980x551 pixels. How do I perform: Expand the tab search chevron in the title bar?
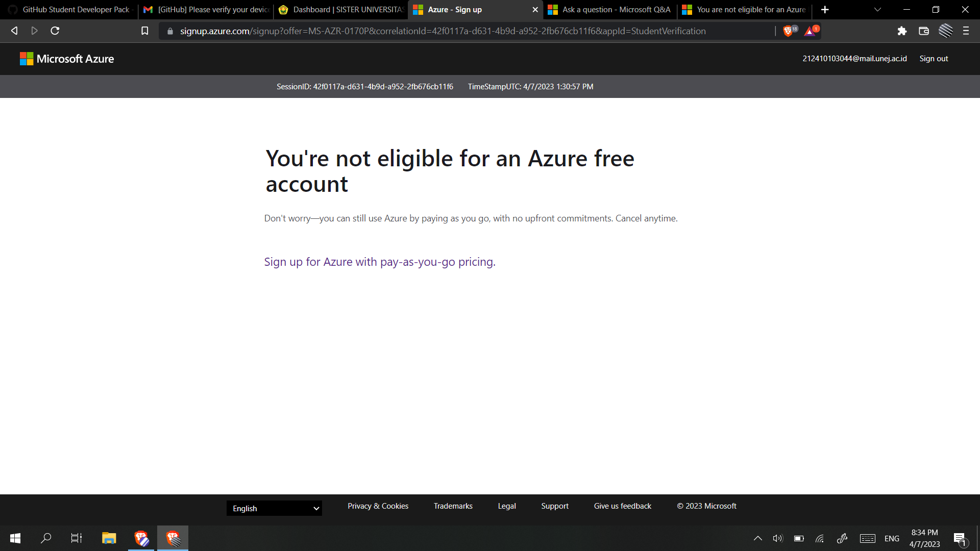[x=877, y=10]
